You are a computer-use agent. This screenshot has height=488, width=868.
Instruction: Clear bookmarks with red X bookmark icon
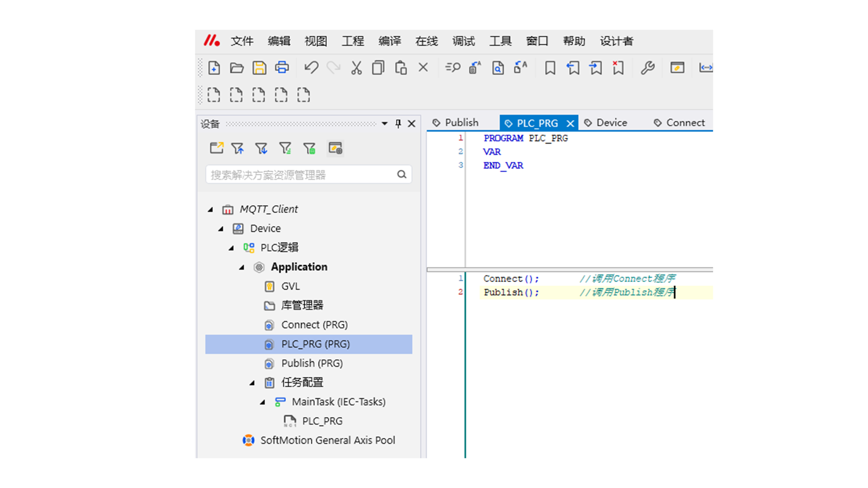[x=618, y=68]
